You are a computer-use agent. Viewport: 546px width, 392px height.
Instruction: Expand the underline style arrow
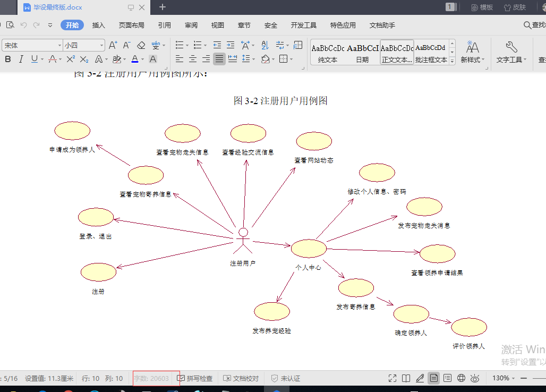42,59
